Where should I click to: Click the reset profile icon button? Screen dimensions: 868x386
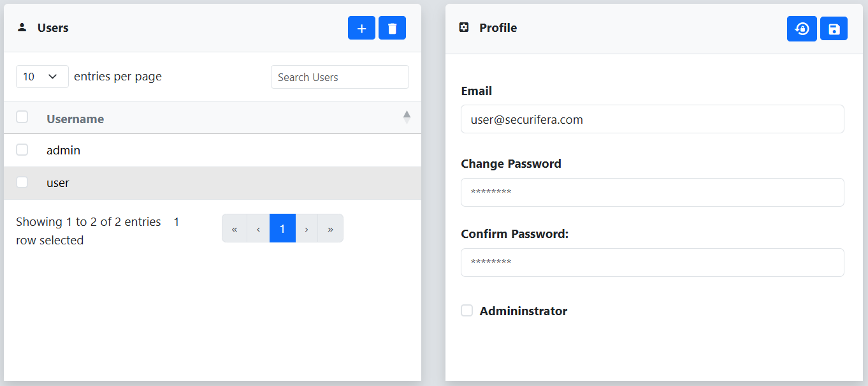click(x=802, y=29)
